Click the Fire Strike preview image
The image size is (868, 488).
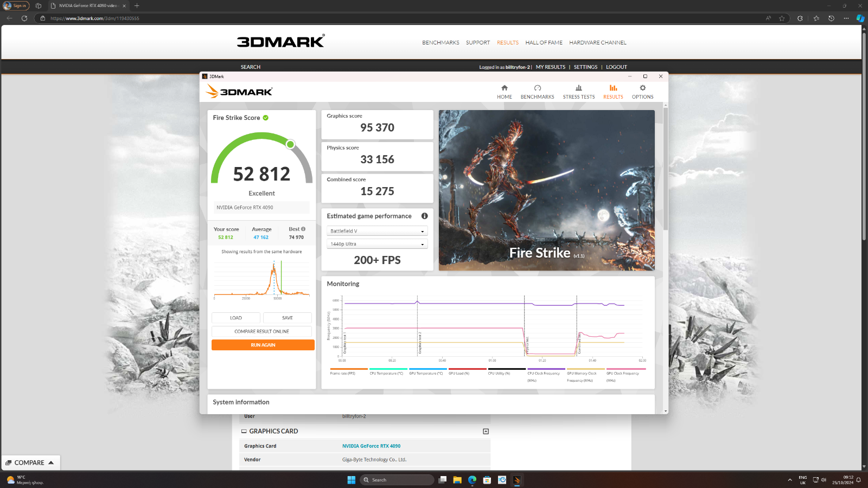pyautogui.click(x=547, y=190)
